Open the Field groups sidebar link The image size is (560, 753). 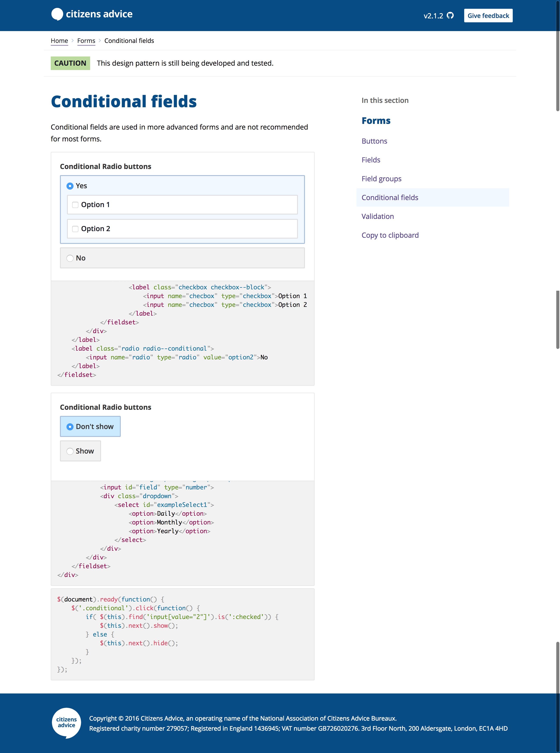[381, 179]
